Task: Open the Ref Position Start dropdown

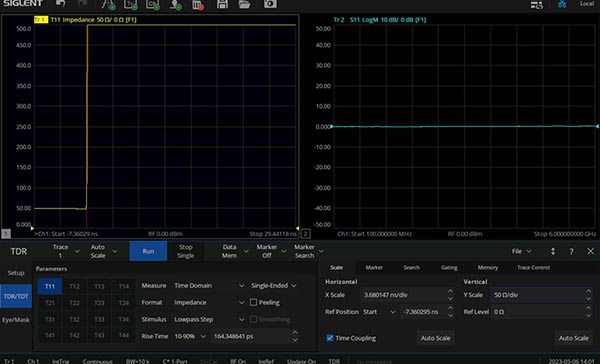Action: 379,312
